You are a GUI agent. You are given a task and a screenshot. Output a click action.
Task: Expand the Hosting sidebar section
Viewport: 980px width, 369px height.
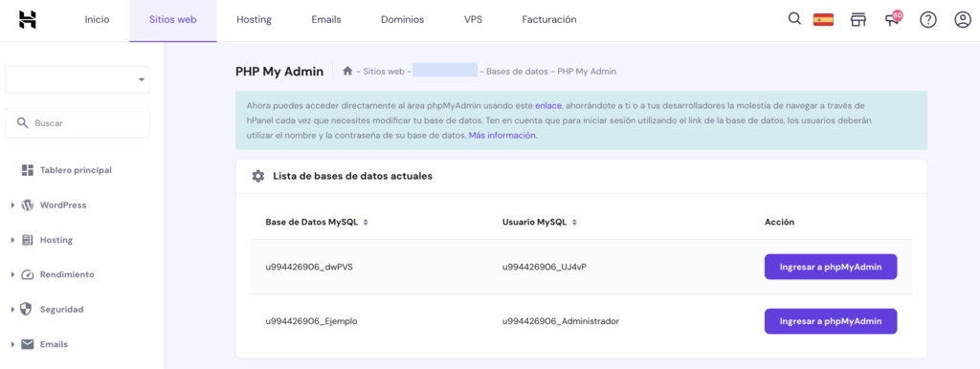point(12,240)
